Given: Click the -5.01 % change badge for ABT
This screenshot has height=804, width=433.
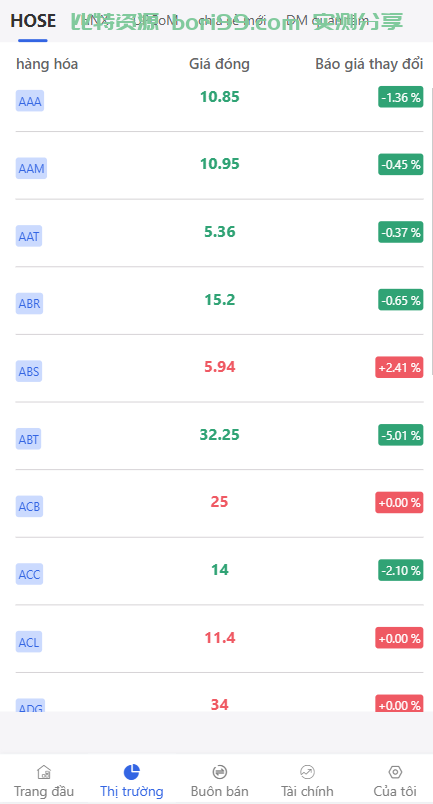Looking at the screenshot, I should pyautogui.click(x=401, y=435).
